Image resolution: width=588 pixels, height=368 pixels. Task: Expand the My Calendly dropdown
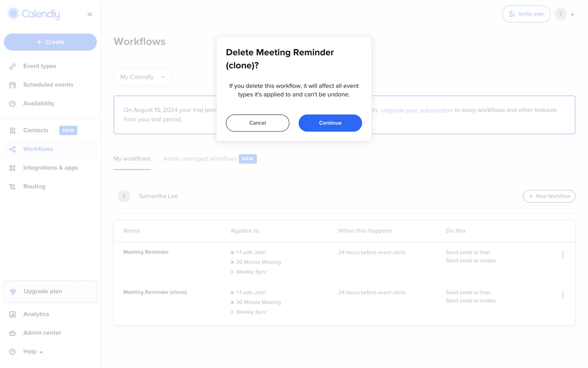(143, 77)
